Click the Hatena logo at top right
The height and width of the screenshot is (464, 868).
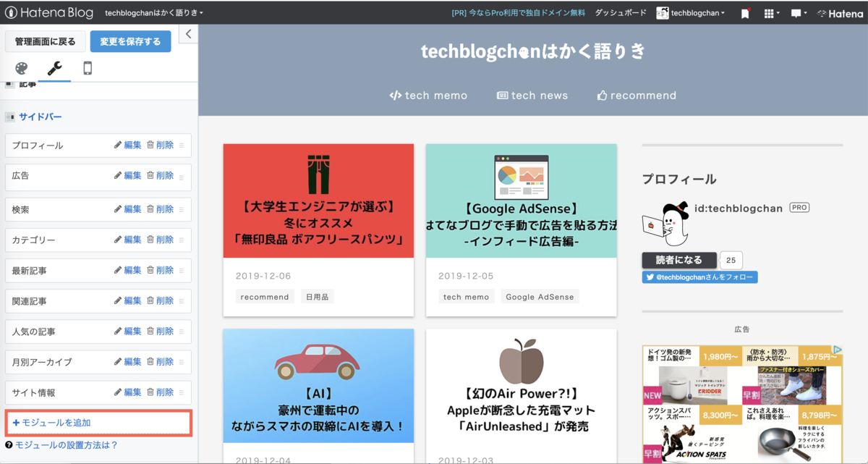click(x=840, y=13)
